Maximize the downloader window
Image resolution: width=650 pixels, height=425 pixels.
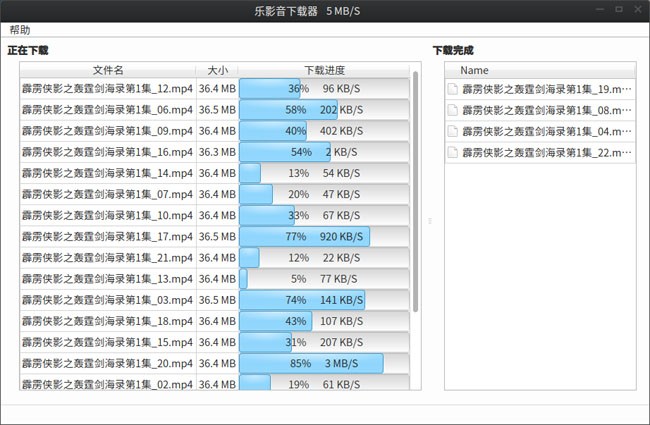tap(618, 9)
